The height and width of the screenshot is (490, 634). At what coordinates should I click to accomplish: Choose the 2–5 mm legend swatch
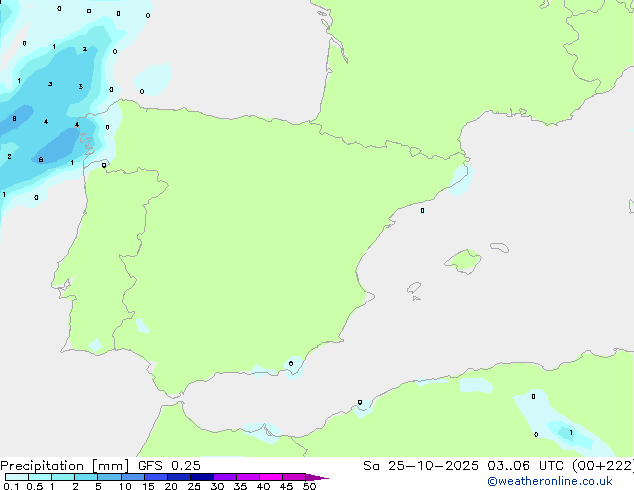click(86, 477)
